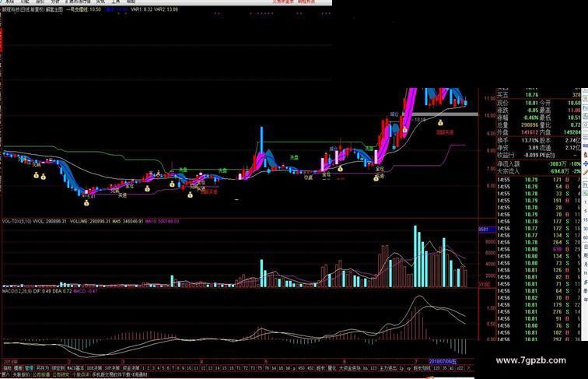Select the 短长朝线 template tab
This screenshot has width=588, height=379.
pyautogui.click(x=422, y=368)
